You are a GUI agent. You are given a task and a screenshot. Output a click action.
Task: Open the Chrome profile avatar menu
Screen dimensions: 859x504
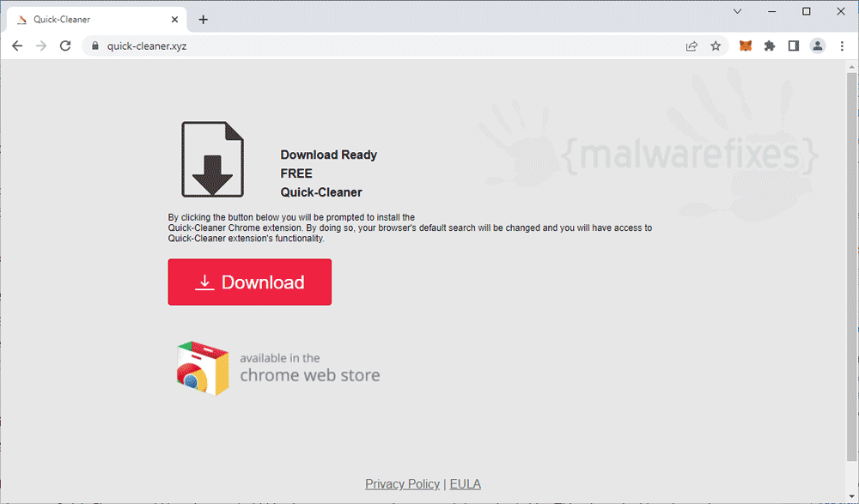(x=818, y=46)
